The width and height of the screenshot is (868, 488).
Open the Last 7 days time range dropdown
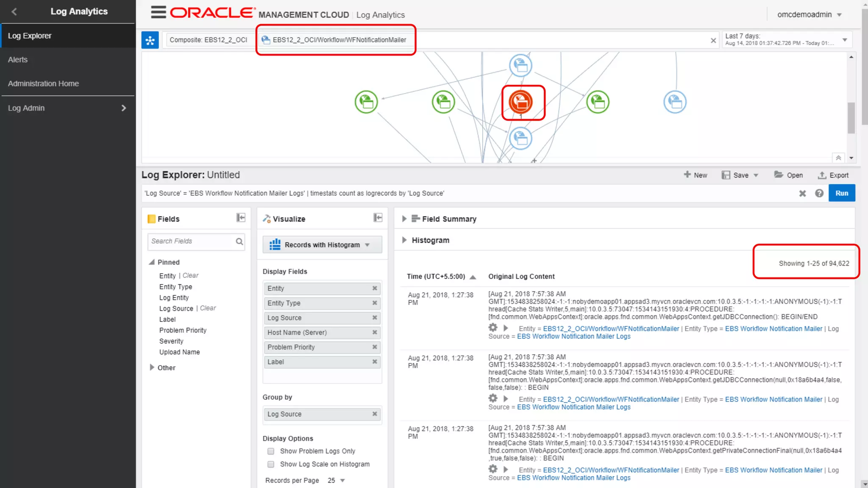coord(844,40)
